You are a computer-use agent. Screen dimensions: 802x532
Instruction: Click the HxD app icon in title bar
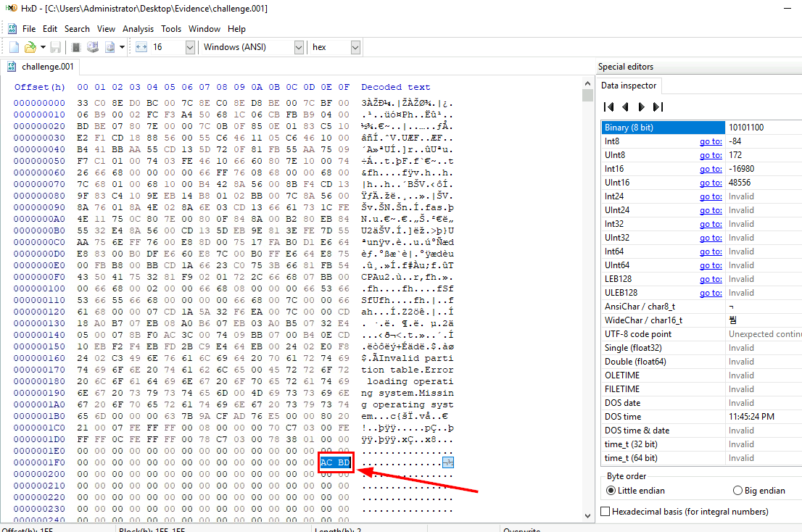[x=12, y=8]
